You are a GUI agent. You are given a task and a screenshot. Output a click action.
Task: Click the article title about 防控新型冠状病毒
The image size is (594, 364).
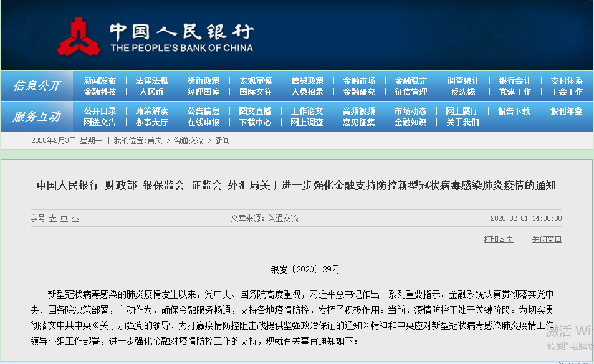[296, 186]
